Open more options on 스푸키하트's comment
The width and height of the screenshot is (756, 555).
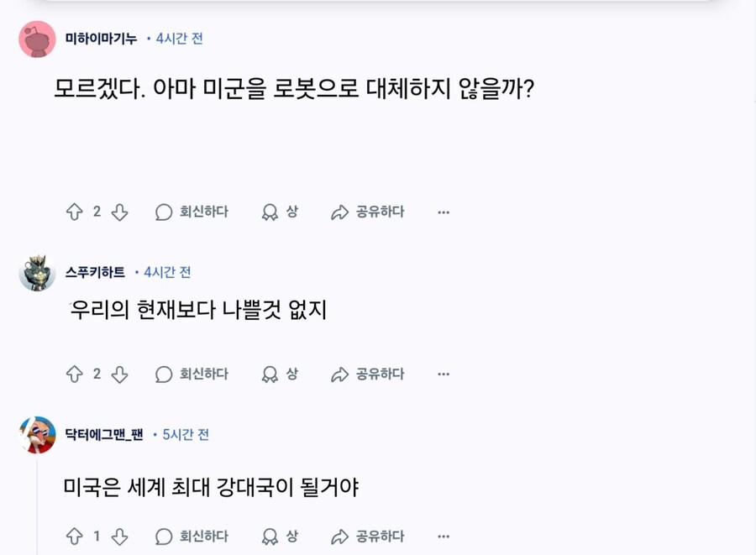pyautogui.click(x=444, y=374)
